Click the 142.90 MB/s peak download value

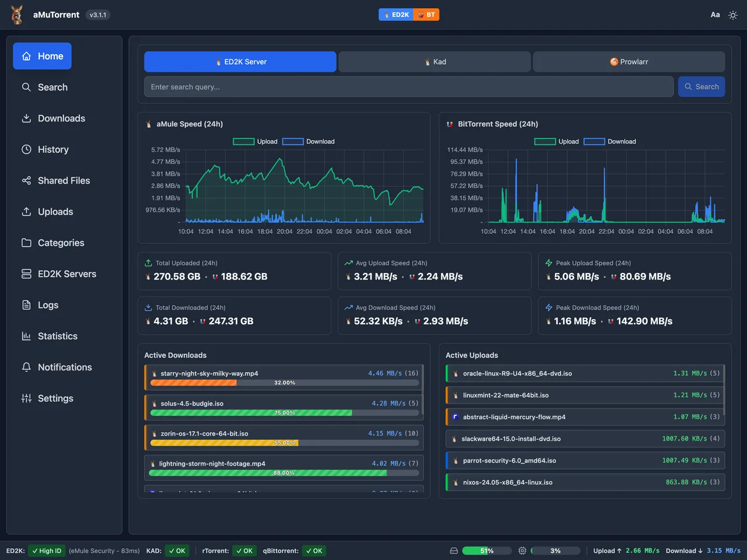(x=644, y=321)
